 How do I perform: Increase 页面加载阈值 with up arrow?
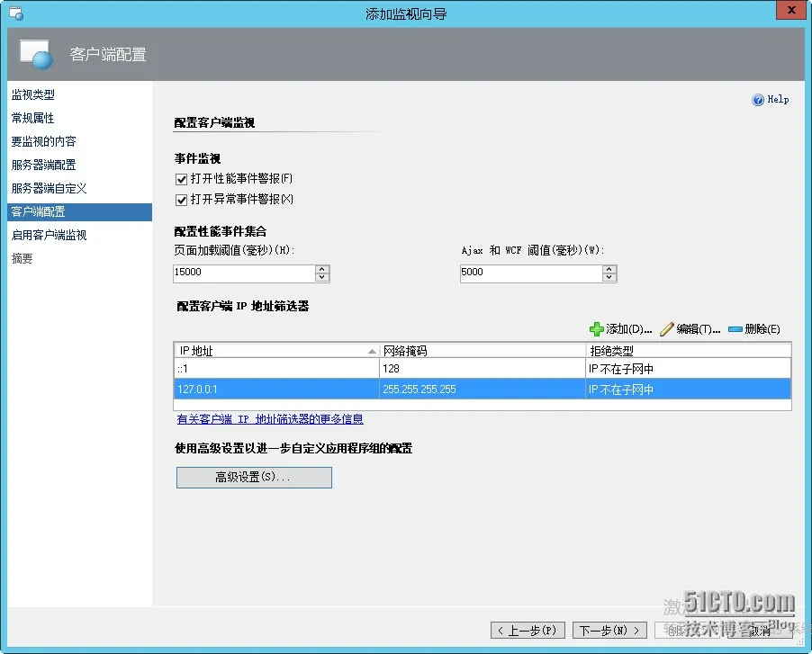tap(322, 269)
